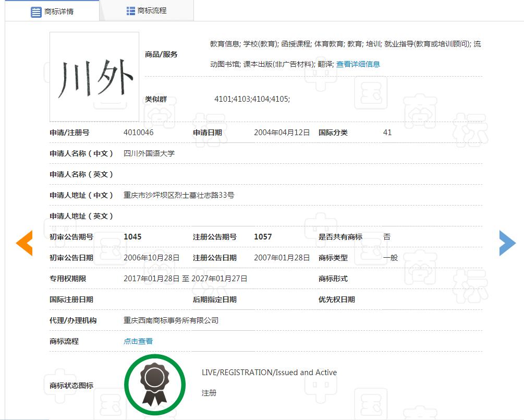Image resolution: width=524 pixels, height=420 pixels.
Task: Open the 商标详情 tab
Action: coord(52,11)
